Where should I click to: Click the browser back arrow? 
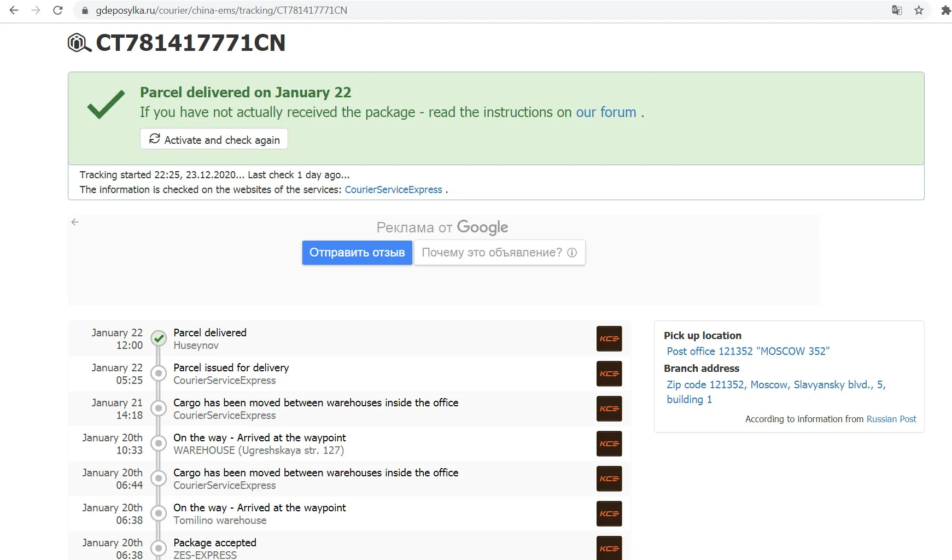(14, 10)
